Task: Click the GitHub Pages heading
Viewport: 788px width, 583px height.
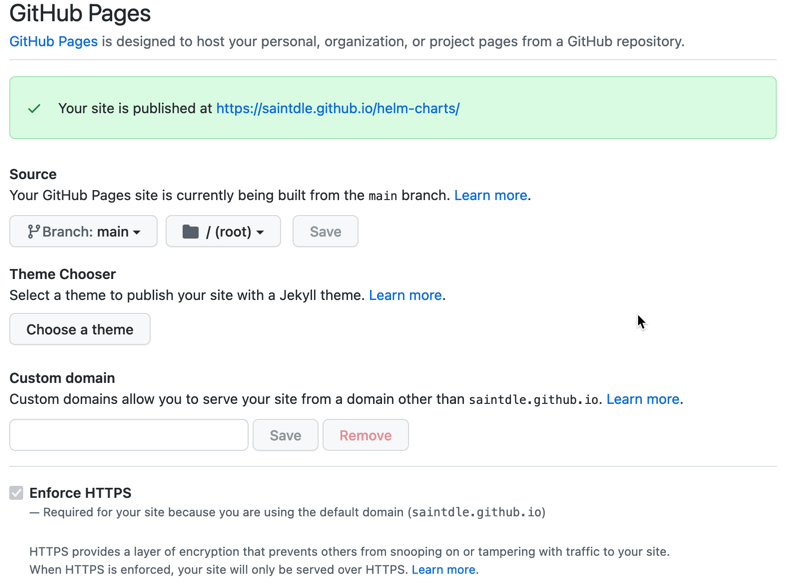Action: [80, 13]
